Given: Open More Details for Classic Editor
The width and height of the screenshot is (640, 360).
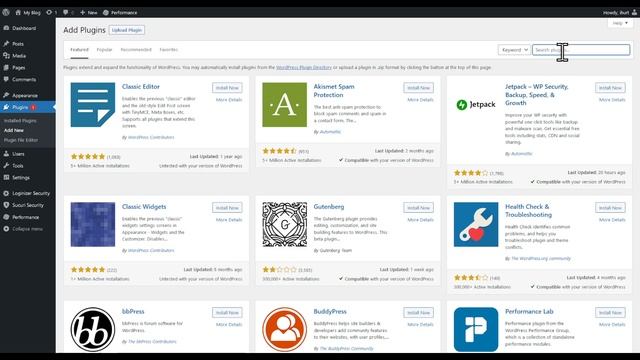Looking at the screenshot, I should (229, 100).
